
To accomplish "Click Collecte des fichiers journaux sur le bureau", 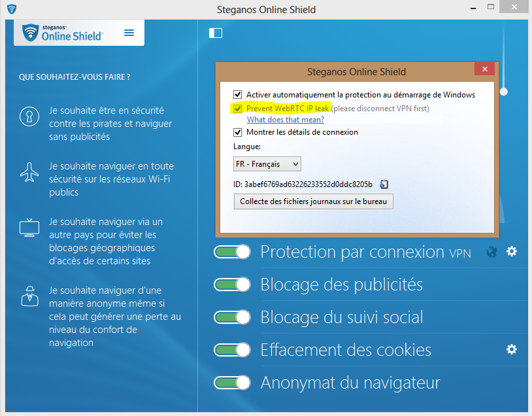I will point(313,201).
